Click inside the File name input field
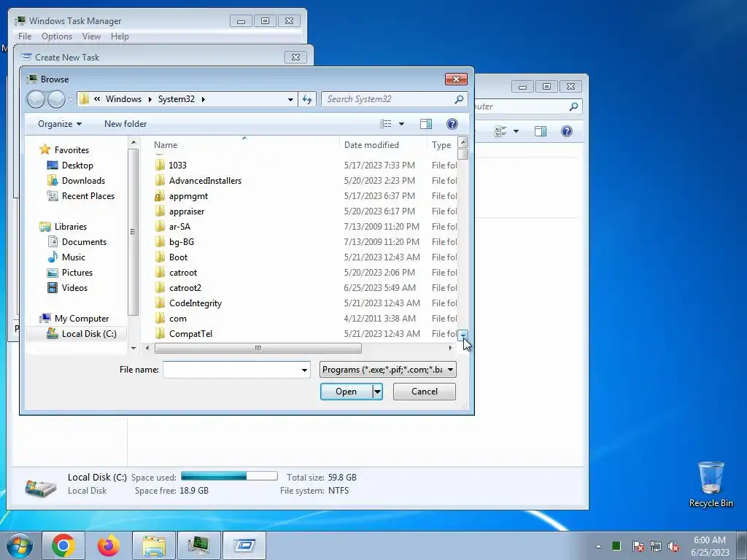The width and height of the screenshot is (747, 560). pyautogui.click(x=231, y=370)
